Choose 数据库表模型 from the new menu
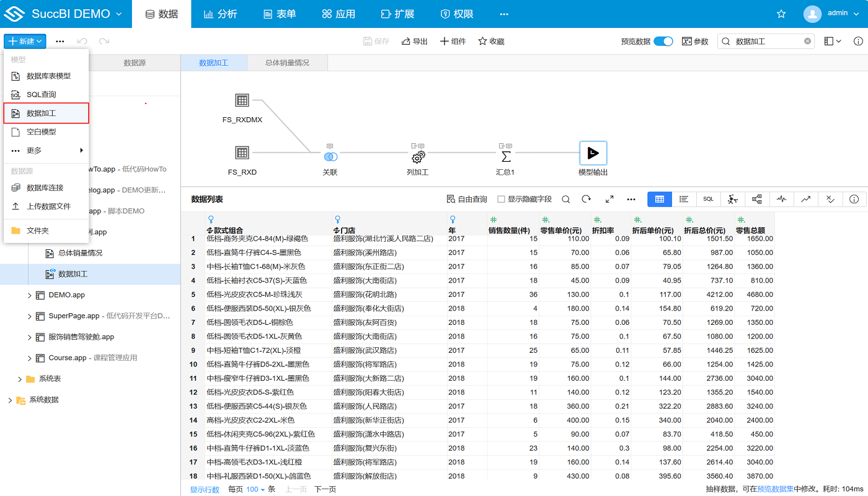The height and width of the screenshot is (496, 868). coord(48,76)
